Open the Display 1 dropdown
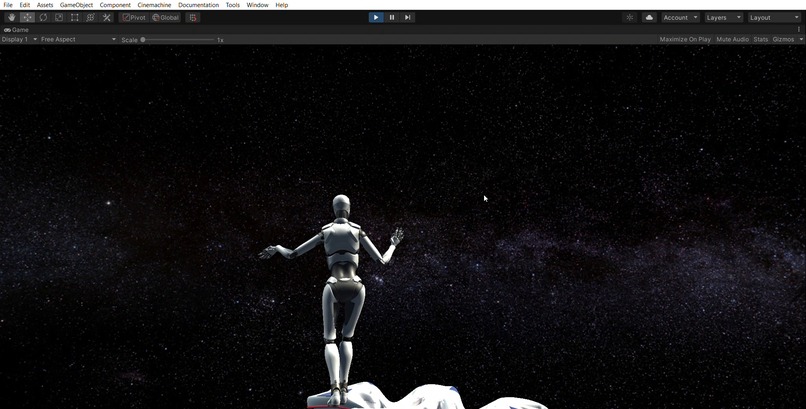Screen dimensions: 806x409 [x=19, y=40]
